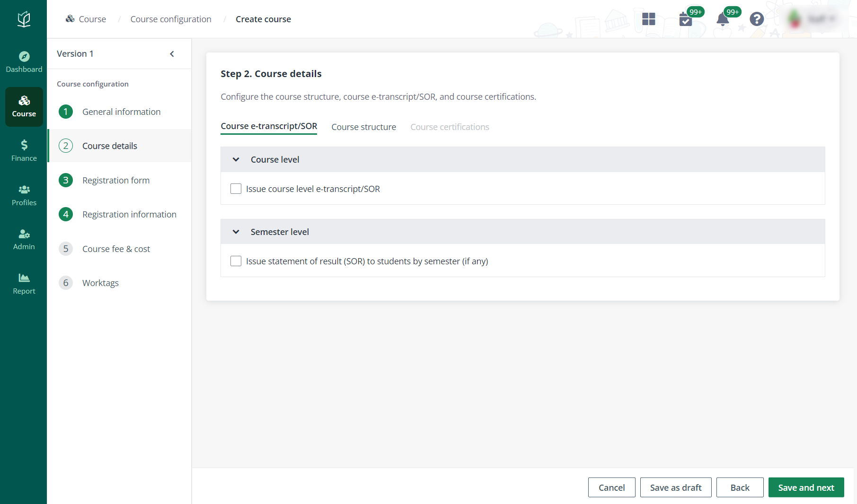857x504 pixels.
Task: Open the Profiles sidebar module
Action: [x=24, y=195]
